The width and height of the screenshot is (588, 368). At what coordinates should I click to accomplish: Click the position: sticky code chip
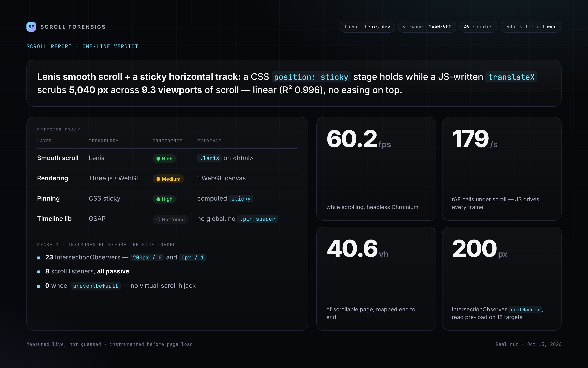(x=311, y=77)
